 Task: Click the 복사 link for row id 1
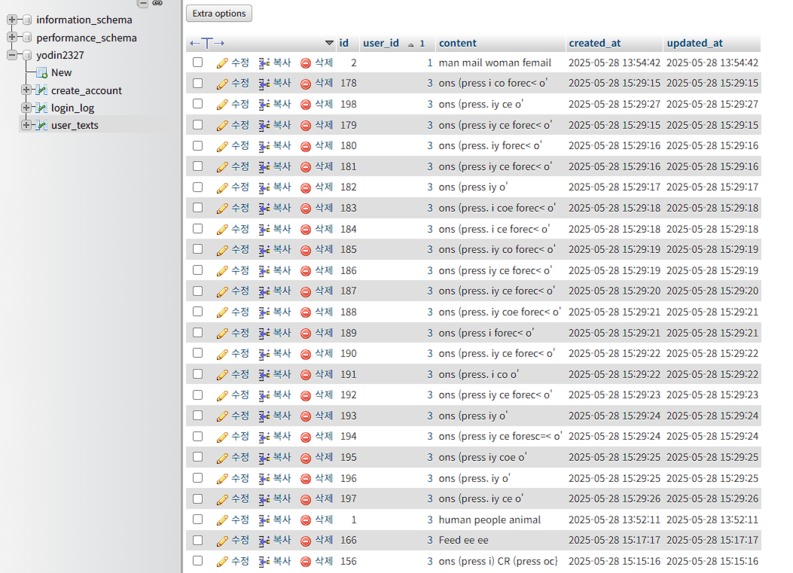[282, 519]
